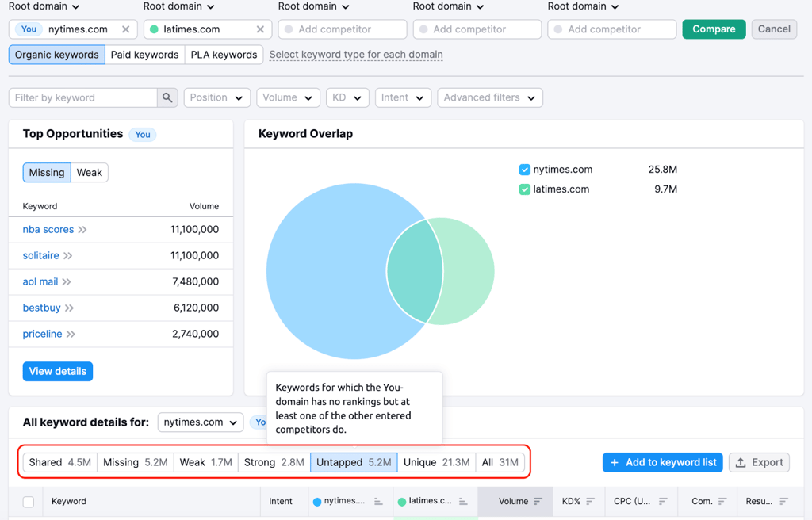The width and height of the screenshot is (812, 520).
Task: Select Weak 1.7M keyword tab
Action: pyautogui.click(x=205, y=462)
